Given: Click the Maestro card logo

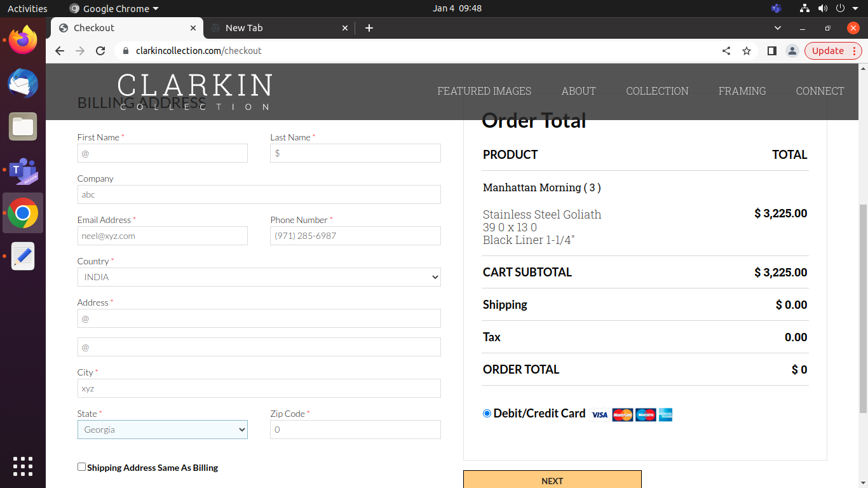Looking at the screenshot, I should point(646,415).
